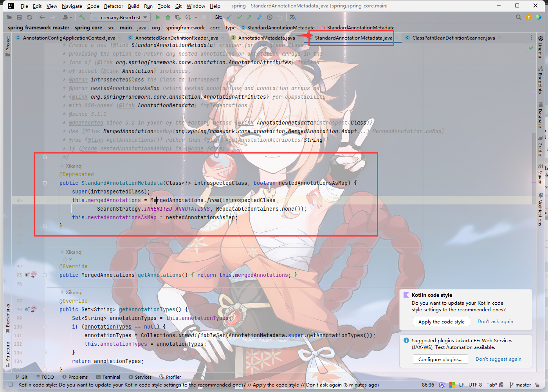The image size is (548, 392).
Task: Toggle the Notifications side panel
Action: point(540,209)
